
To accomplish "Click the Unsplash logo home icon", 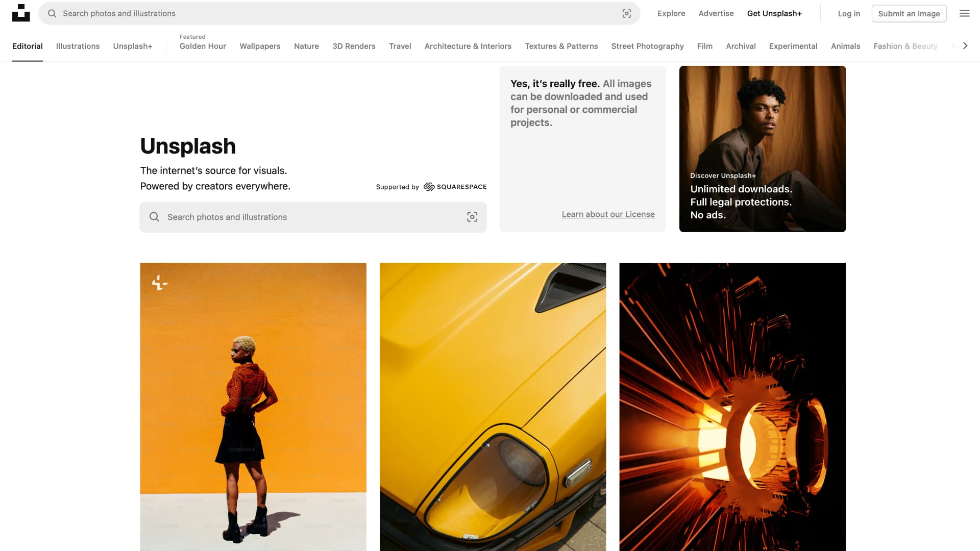I will [21, 13].
